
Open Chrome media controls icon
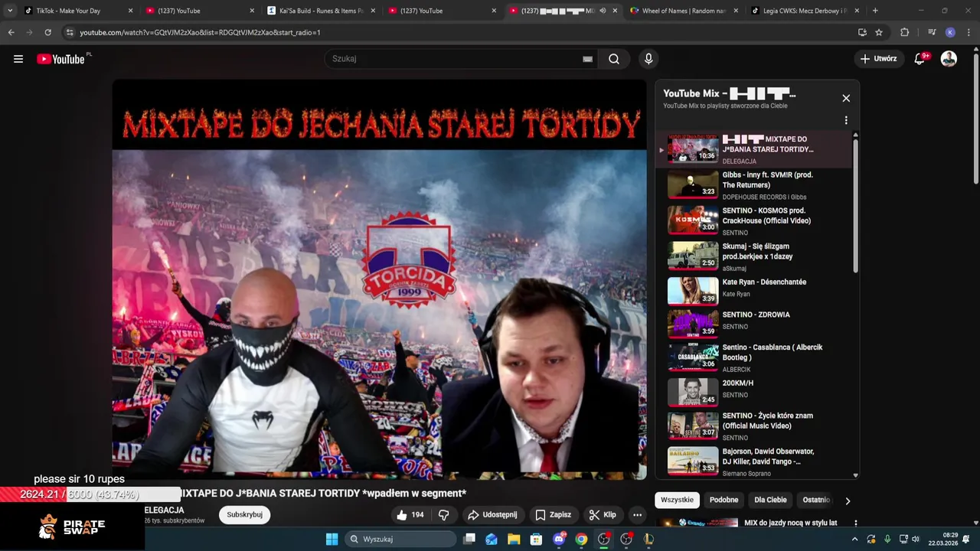click(932, 32)
